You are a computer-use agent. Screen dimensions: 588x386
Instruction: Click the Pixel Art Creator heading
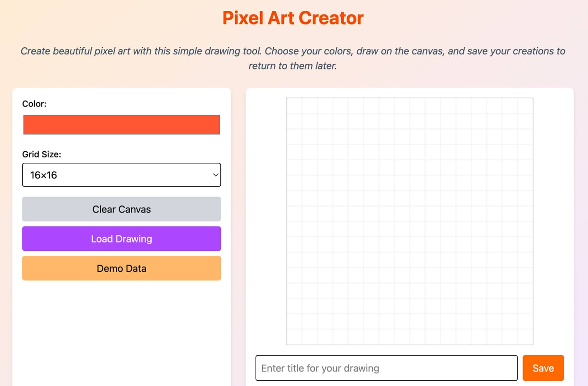pos(293,18)
